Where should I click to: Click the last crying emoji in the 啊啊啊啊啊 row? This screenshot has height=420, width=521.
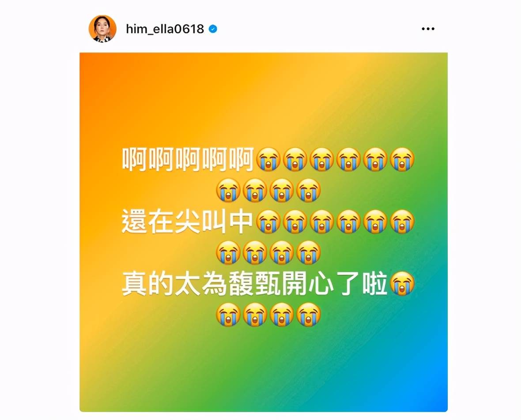[402, 159]
